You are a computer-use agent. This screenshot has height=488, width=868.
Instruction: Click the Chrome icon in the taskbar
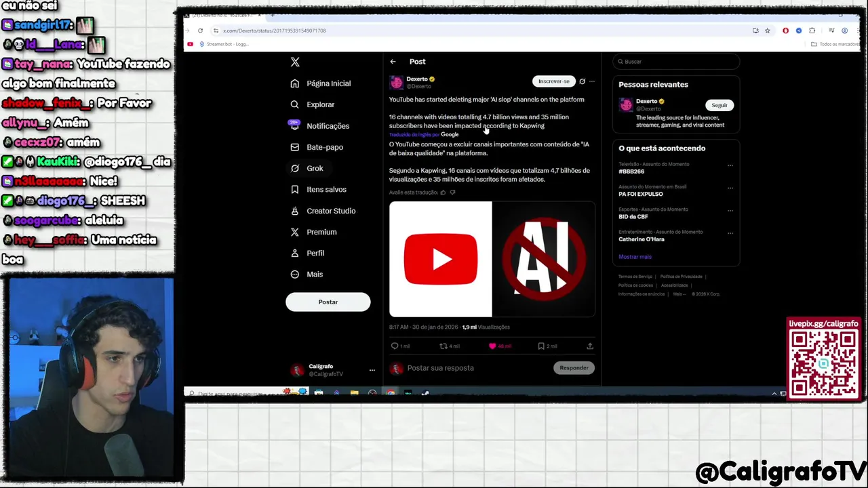pyautogui.click(x=391, y=393)
